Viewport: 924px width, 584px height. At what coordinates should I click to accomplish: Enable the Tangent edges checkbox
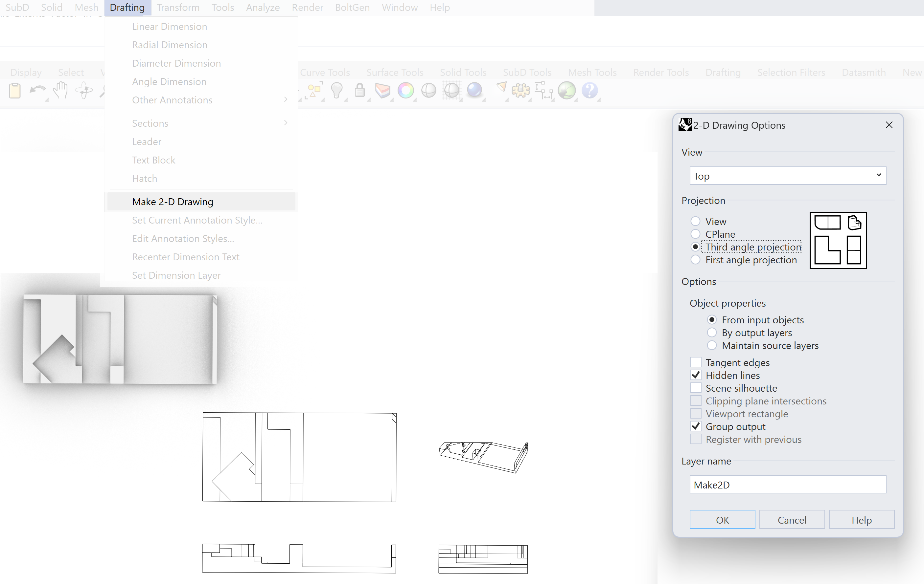[x=696, y=362]
